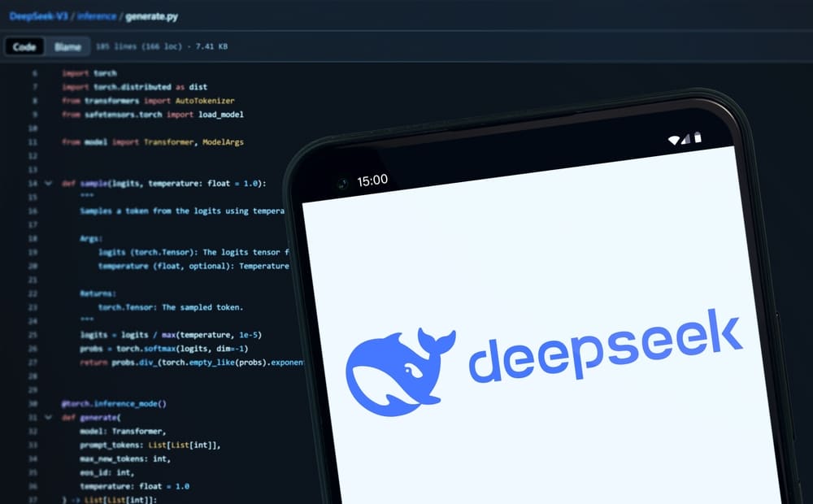This screenshot has height=504, width=813.
Task: Tap the DeepSeek whale logo
Action: [400, 371]
